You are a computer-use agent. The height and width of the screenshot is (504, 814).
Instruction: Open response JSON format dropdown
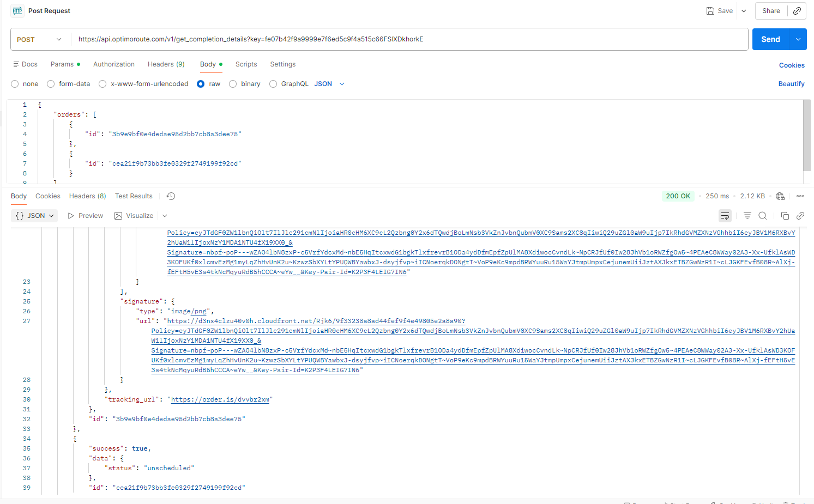(35, 216)
